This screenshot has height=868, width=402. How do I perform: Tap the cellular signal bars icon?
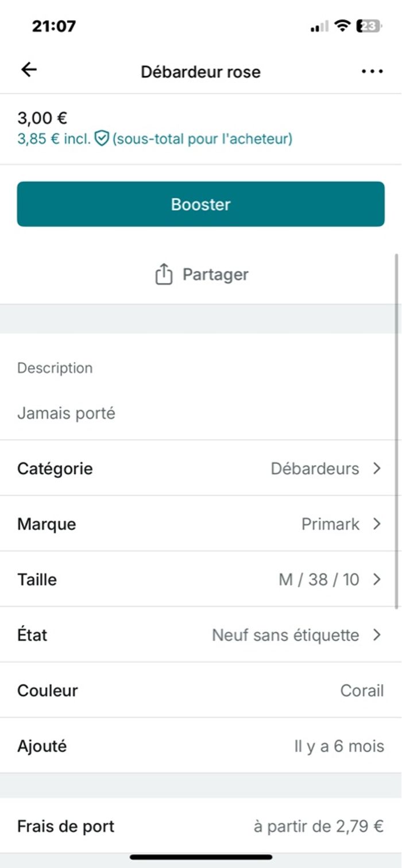pos(319,26)
